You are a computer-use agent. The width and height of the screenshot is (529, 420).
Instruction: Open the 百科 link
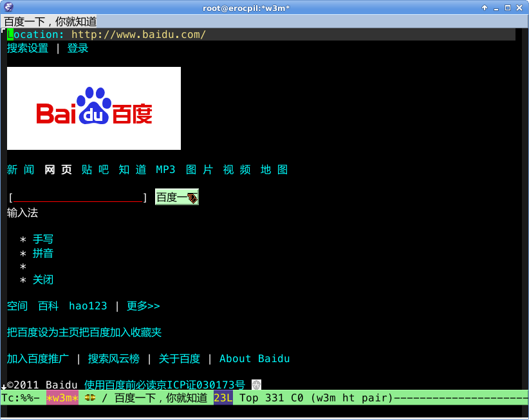pos(48,306)
